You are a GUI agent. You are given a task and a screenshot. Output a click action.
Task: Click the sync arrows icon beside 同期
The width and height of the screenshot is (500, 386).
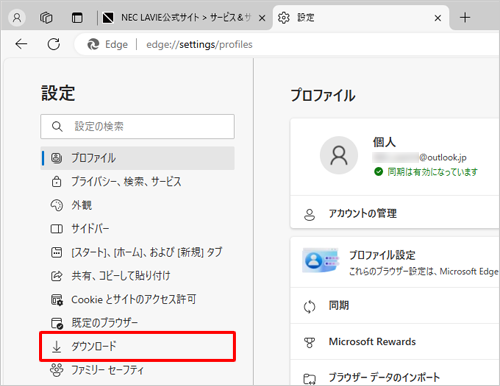(x=309, y=307)
